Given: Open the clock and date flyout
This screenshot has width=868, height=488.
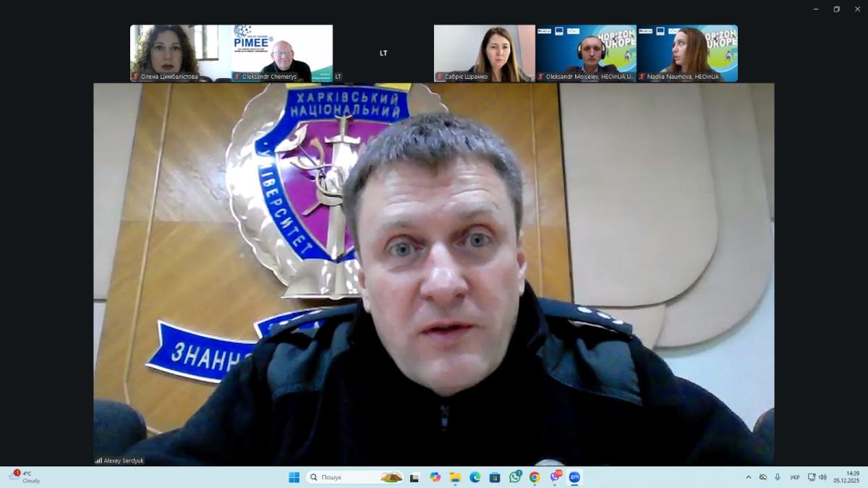Looking at the screenshot, I should (x=846, y=477).
